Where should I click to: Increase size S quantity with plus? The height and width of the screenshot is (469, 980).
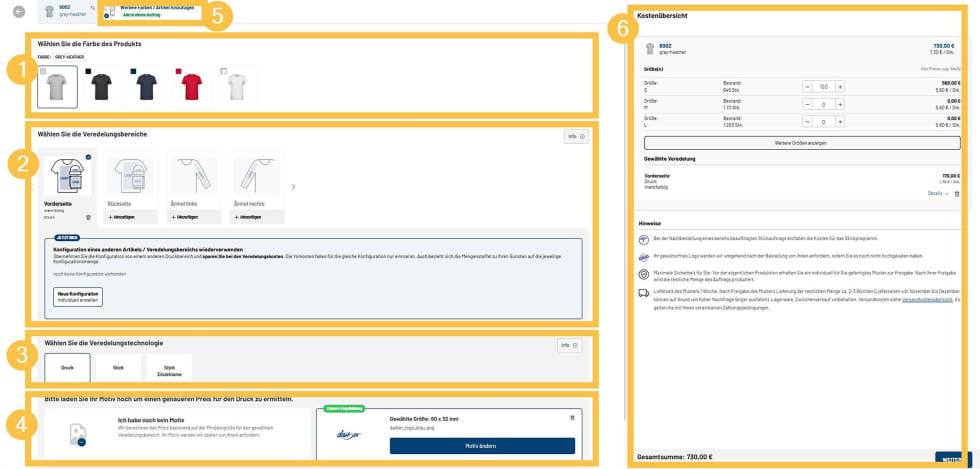click(840, 87)
